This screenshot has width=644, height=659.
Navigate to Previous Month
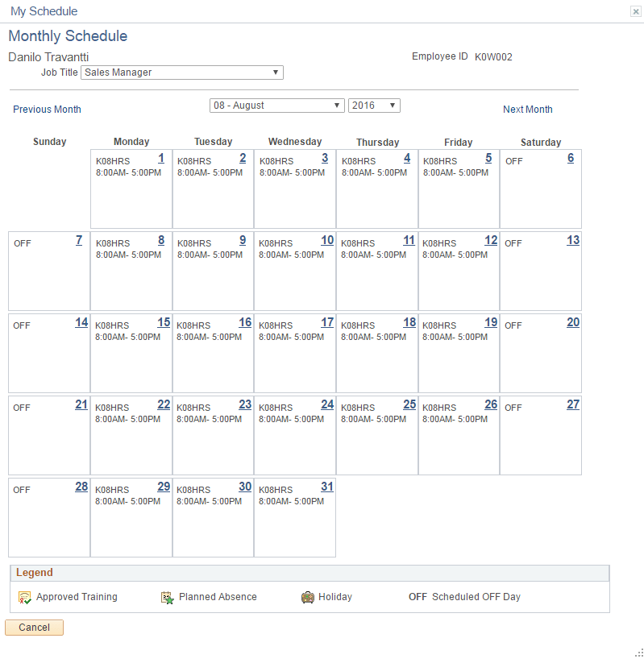pos(47,109)
